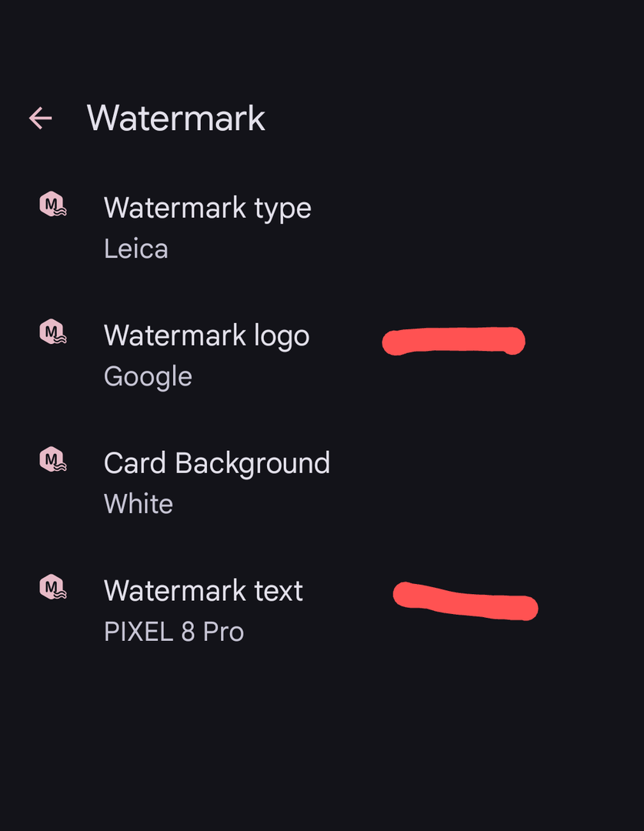Select the Google logo value

tap(148, 376)
